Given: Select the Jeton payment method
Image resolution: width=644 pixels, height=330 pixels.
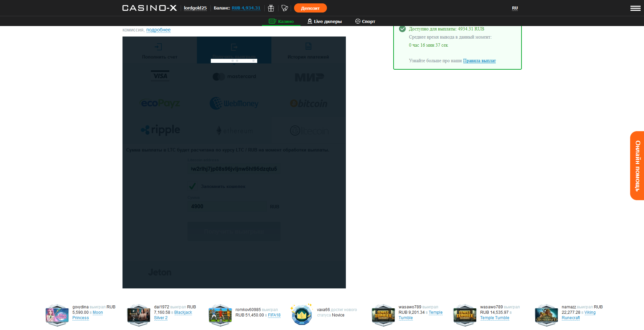Looking at the screenshot, I should click(160, 272).
